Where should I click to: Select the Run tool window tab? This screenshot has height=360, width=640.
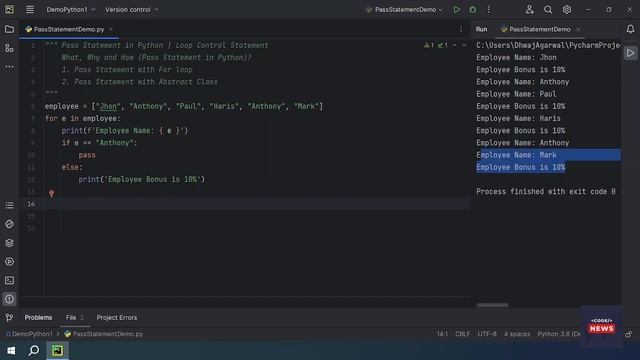click(x=481, y=29)
